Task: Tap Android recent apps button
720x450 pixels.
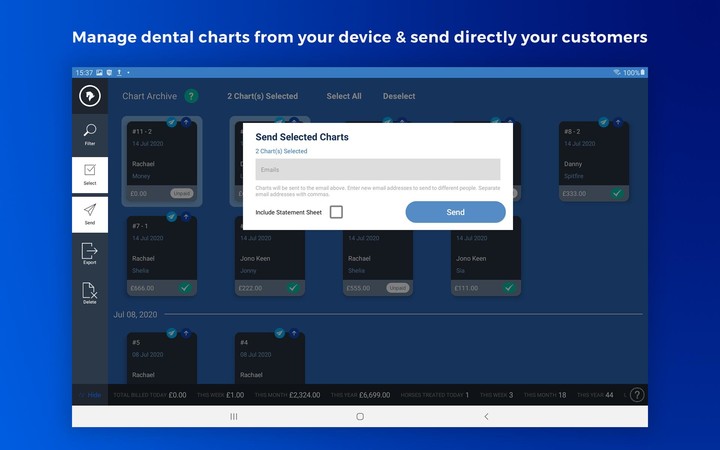Action: pyautogui.click(x=234, y=416)
